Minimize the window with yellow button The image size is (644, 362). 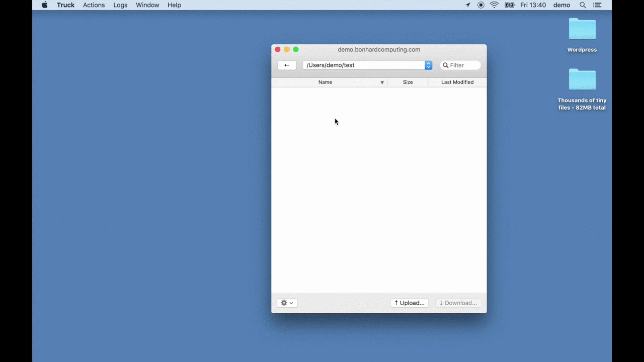coord(287,49)
